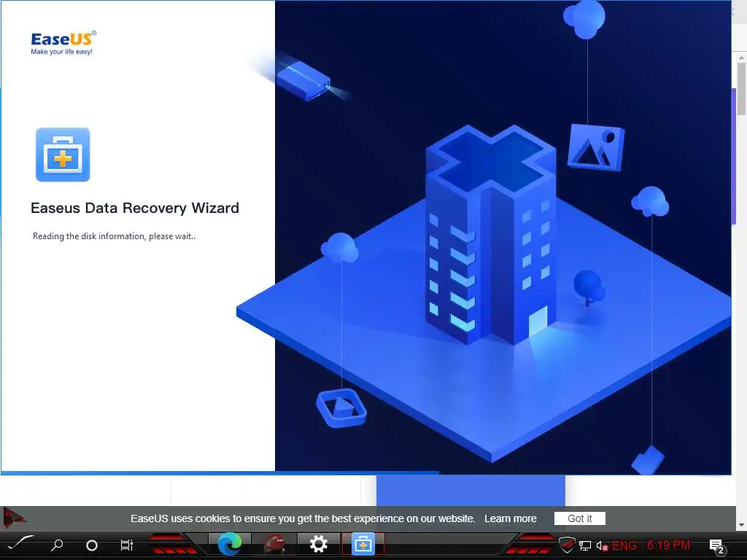The width and height of the screenshot is (747, 560).
Task: Click the shield icon in the system tray
Action: tap(567, 544)
